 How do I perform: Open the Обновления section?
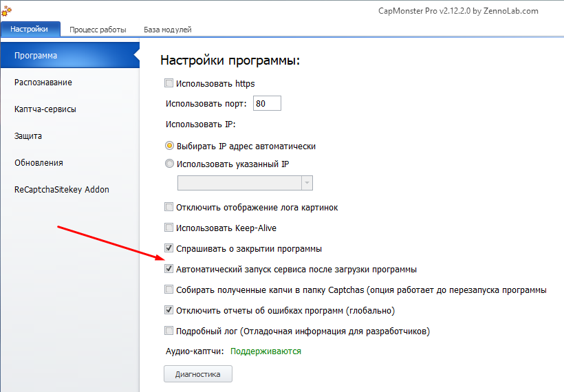[x=39, y=163]
